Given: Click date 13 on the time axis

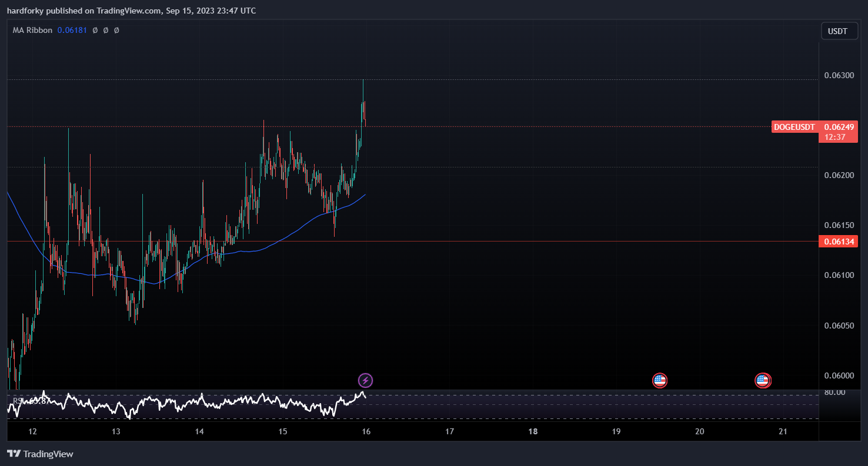Looking at the screenshot, I should pos(116,431).
